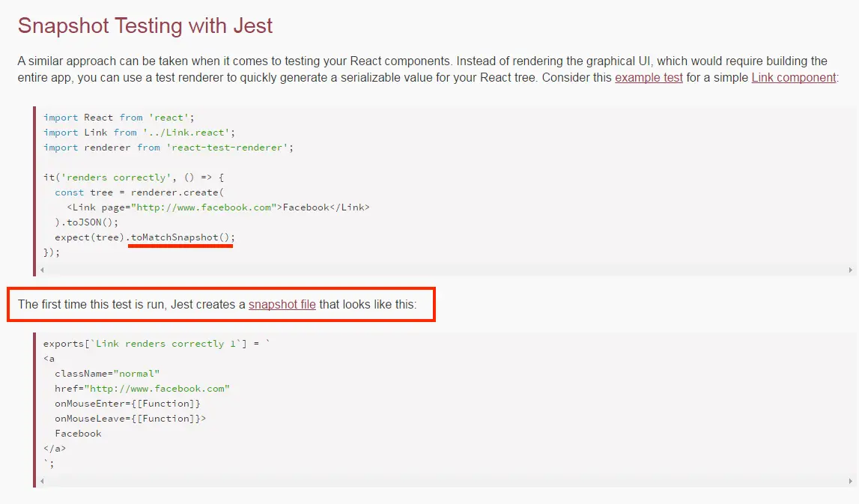The height and width of the screenshot is (504, 859).
Task: Open the 'Link component' hyperlink
Action: click(793, 77)
